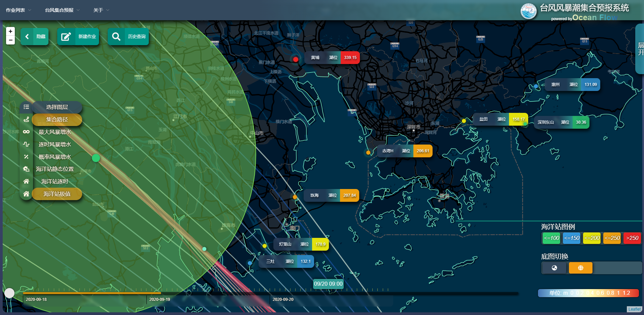This screenshot has height=315, width=644.
Task: Click the red 黄埔 station marker dot
Action: 296,59
